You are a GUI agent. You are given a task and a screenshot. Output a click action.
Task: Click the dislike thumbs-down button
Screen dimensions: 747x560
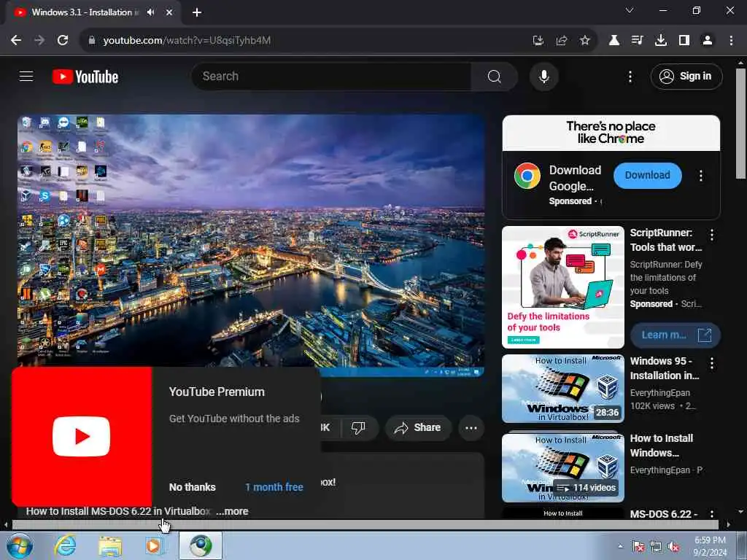358,427
